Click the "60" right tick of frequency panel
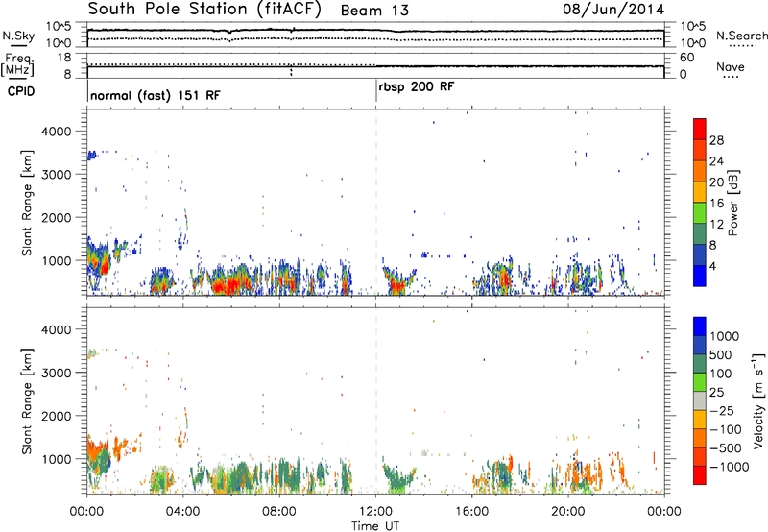This screenshot has height=532, width=768. (686, 58)
